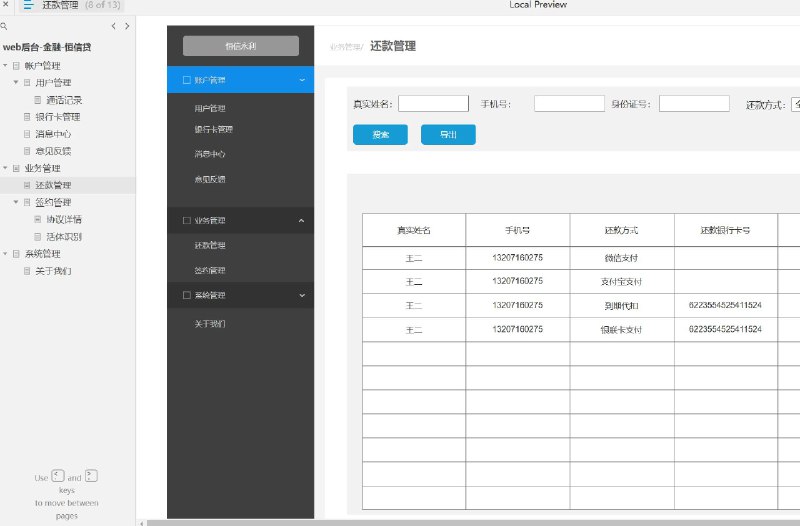Select the 到期代扣 table cell
Screen dimensions: 800x526
click(x=621, y=306)
